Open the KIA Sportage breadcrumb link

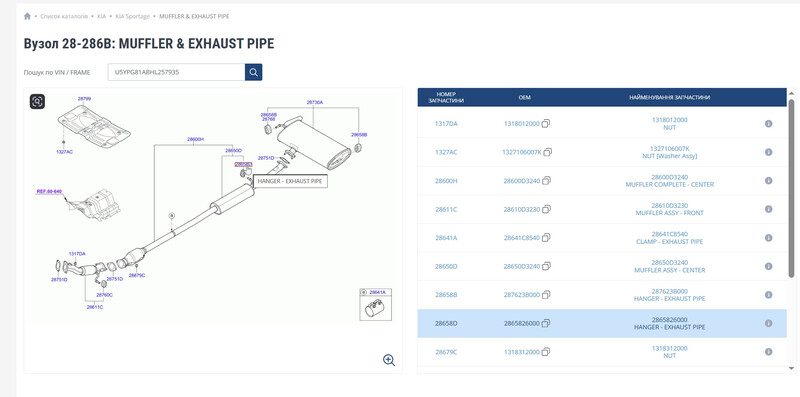point(133,16)
